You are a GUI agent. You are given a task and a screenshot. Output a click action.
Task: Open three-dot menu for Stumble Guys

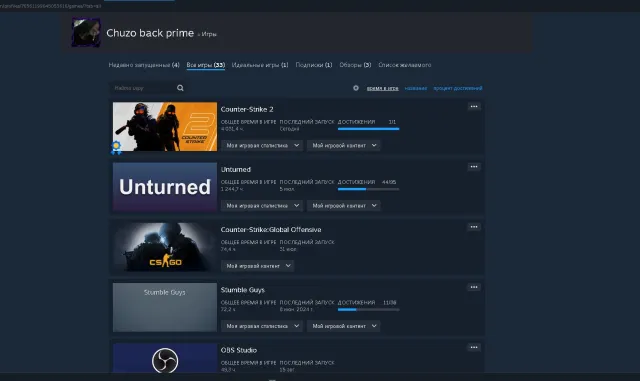(x=474, y=287)
